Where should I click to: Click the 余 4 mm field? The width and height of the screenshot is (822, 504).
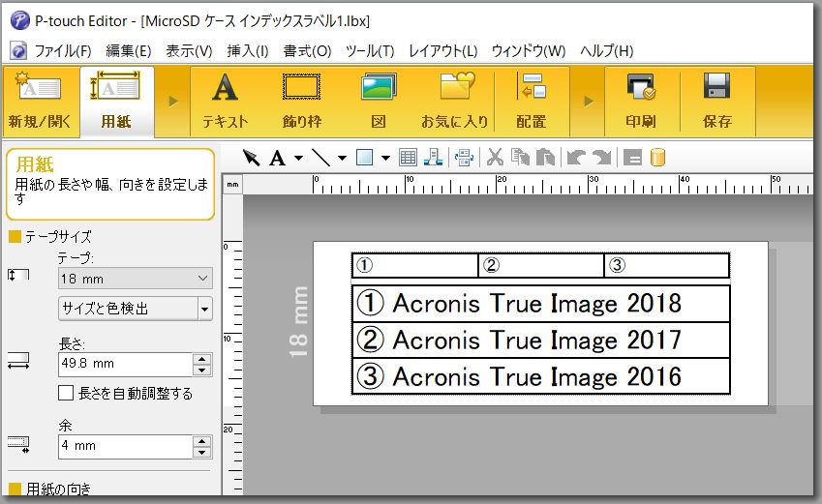coord(125,446)
